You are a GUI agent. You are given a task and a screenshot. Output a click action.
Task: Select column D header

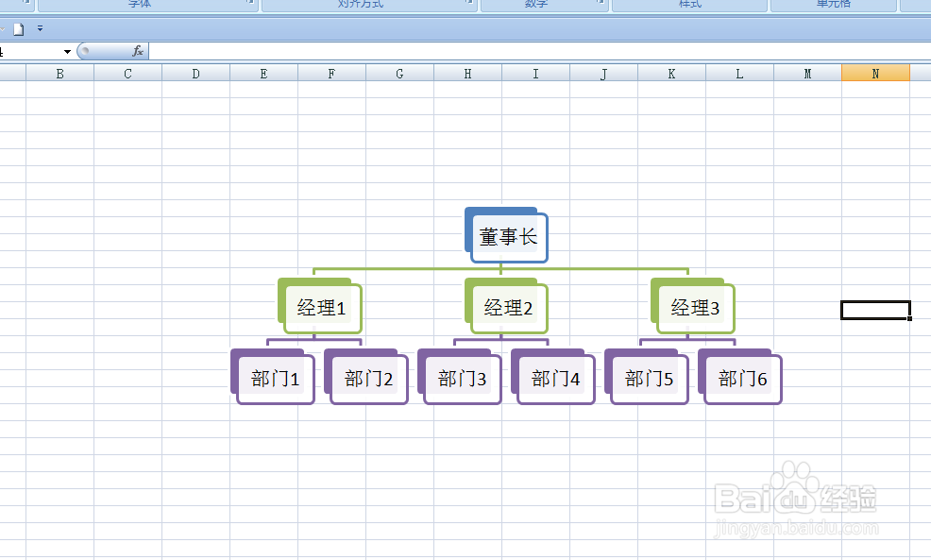(196, 74)
